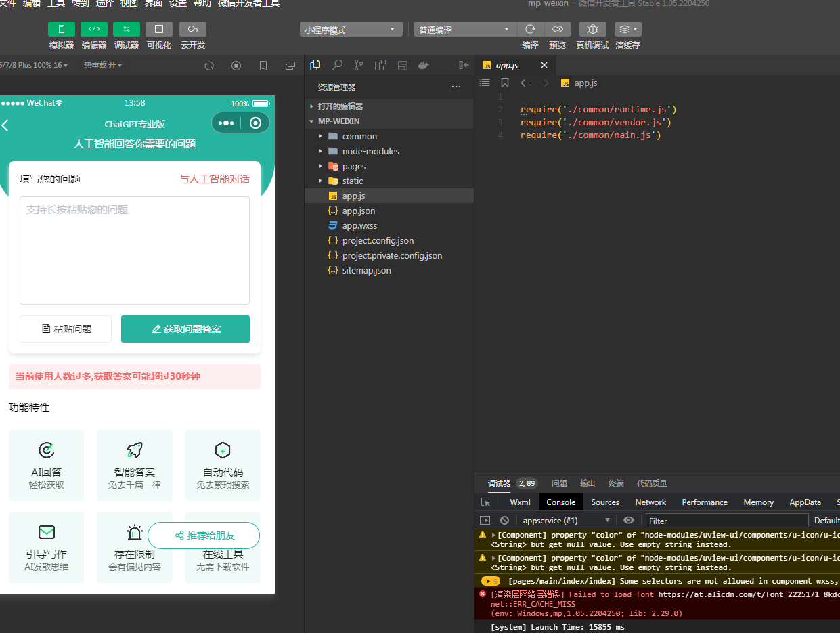This screenshot has height=633, width=840.
Task: Start real-device debugging (真机调试)
Action: pyautogui.click(x=593, y=29)
